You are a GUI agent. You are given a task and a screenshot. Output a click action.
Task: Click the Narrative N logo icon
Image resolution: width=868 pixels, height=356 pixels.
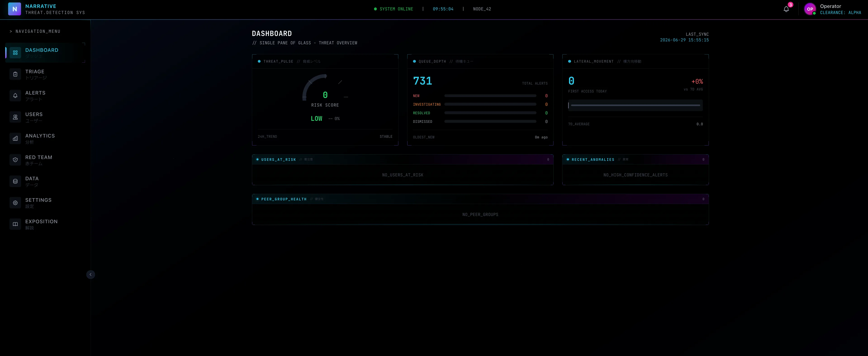[14, 9]
